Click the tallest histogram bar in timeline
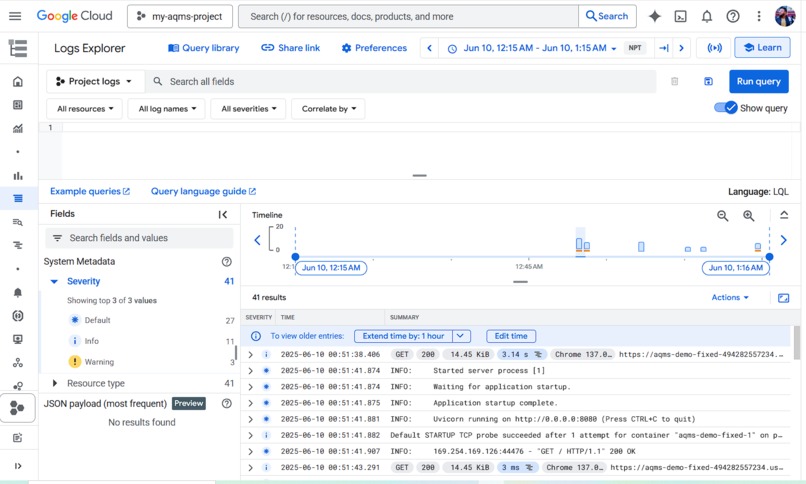This screenshot has height=484, width=806. coord(579,244)
